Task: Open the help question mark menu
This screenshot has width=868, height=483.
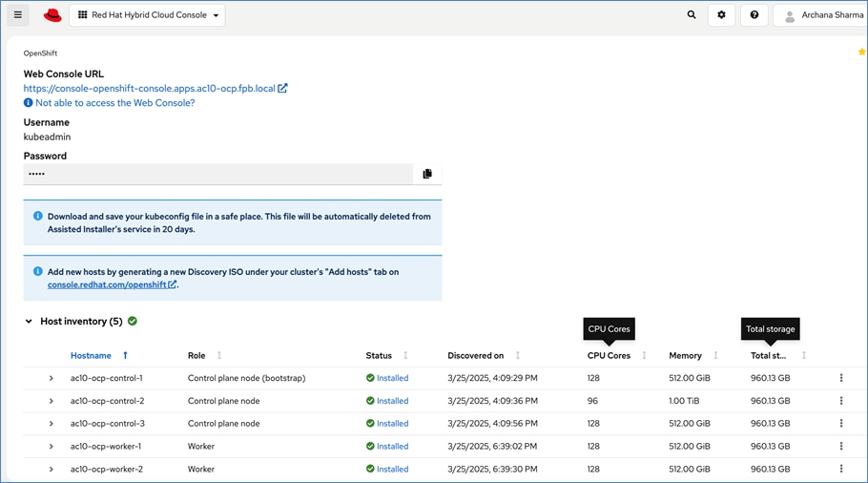Action: (754, 15)
